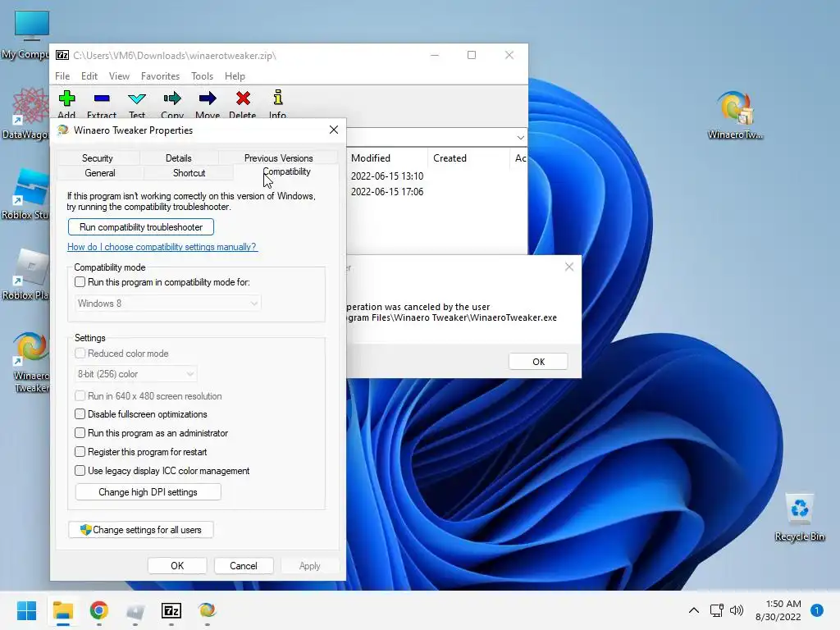Click Run compatibility troubleshooter button
Image resolution: width=840 pixels, height=630 pixels.
tap(141, 227)
